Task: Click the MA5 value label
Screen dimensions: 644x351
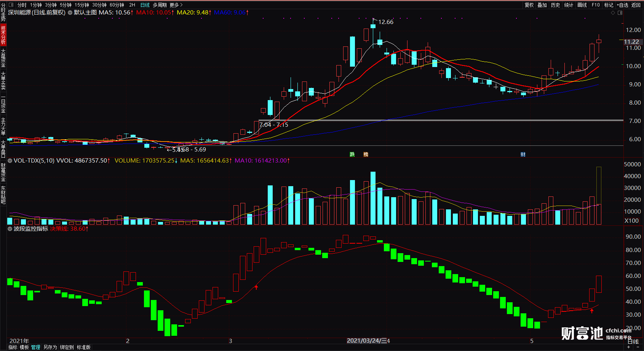Action: [x=116, y=13]
